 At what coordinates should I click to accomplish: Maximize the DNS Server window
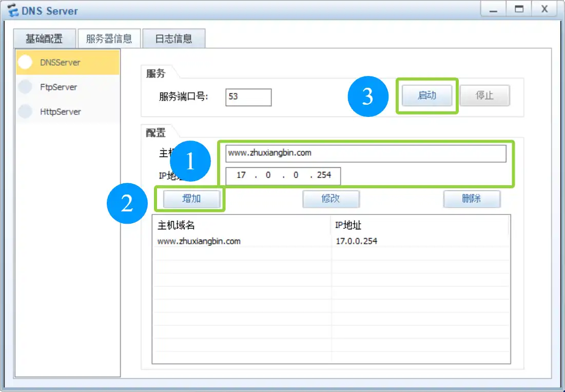pos(519,9)
